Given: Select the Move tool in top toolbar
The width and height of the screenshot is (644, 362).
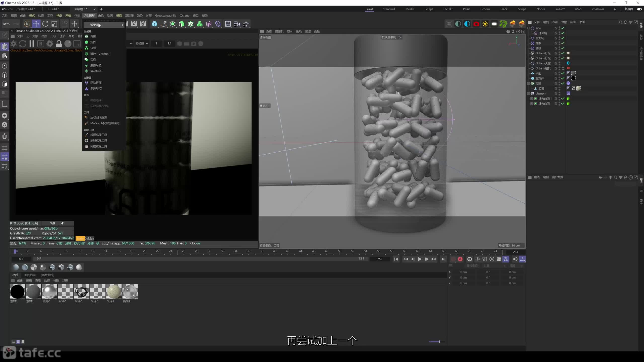Looking at the screenshot, I should 36,24.
